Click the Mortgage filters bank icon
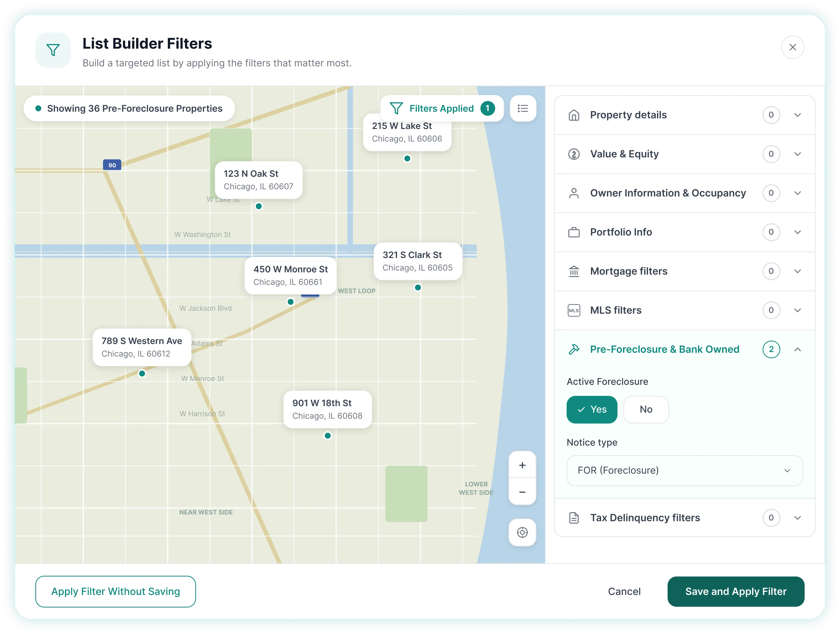840x634 pixels. (x=573, y=271)
